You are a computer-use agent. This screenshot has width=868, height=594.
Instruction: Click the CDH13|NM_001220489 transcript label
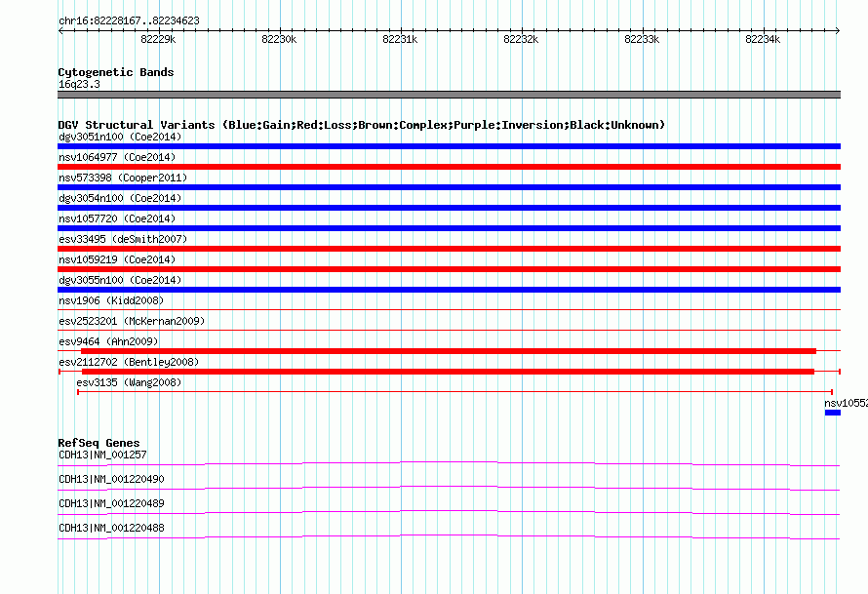pos(111,503)
